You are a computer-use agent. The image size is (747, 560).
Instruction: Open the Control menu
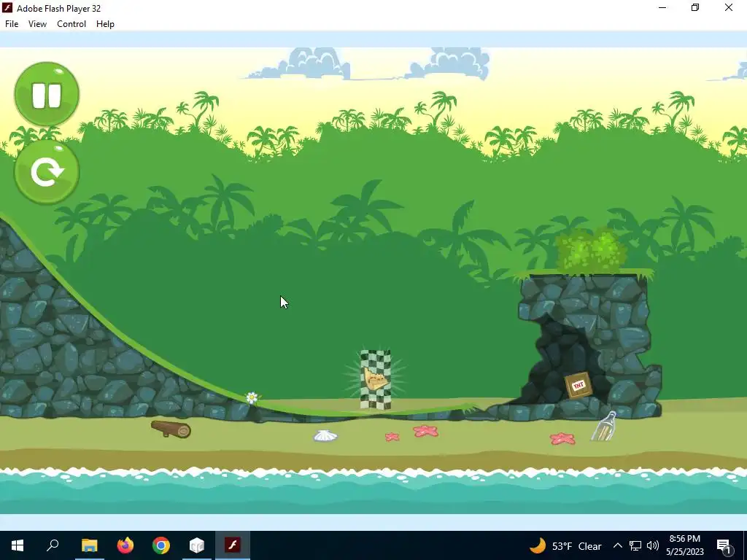(71, 24)
